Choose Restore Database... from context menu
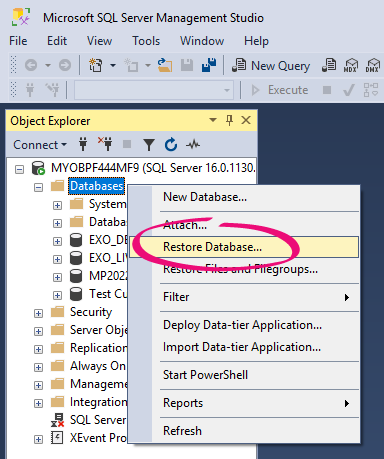Viewport: 384px width, 459px height. coord(244,247)
